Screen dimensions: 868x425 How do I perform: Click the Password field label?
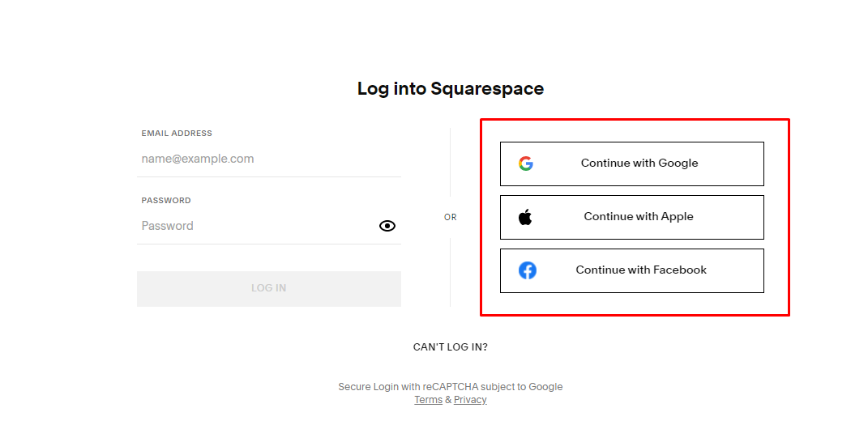(166, 201)
